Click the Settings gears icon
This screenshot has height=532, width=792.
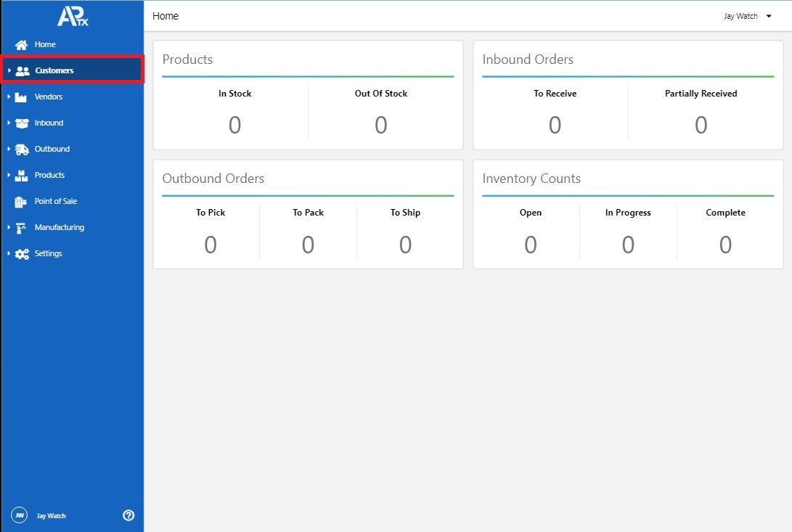pyautogui.click(x=22, y=254)
